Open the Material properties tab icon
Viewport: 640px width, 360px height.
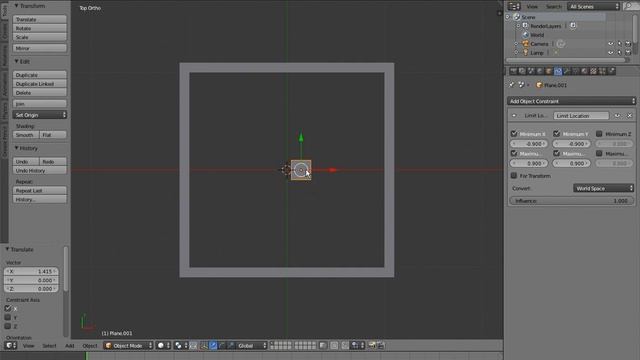tap(584, 71)
